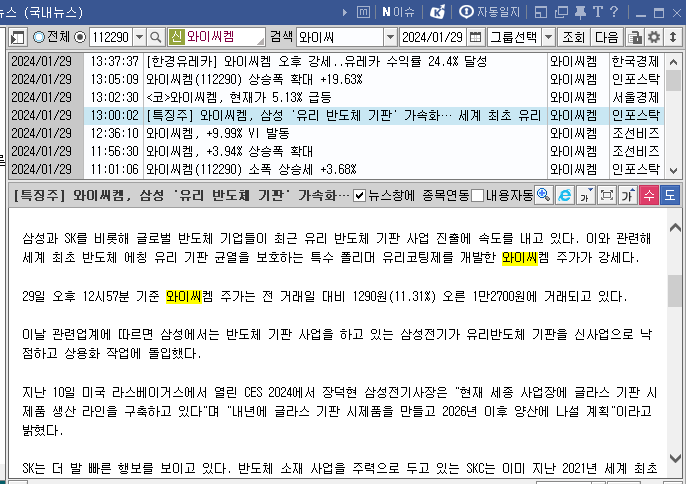Click the 조회 button
The height and width of the screenshot is (484, 686).
click(574, 37)
